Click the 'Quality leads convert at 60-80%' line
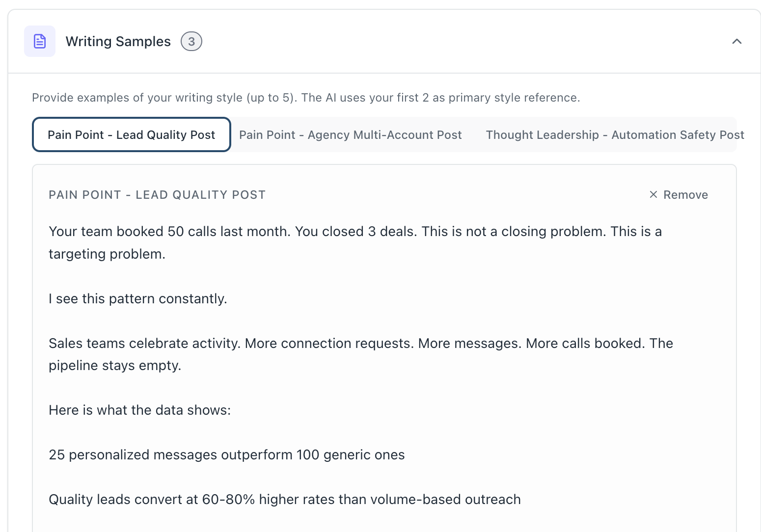 coord(285,500)
